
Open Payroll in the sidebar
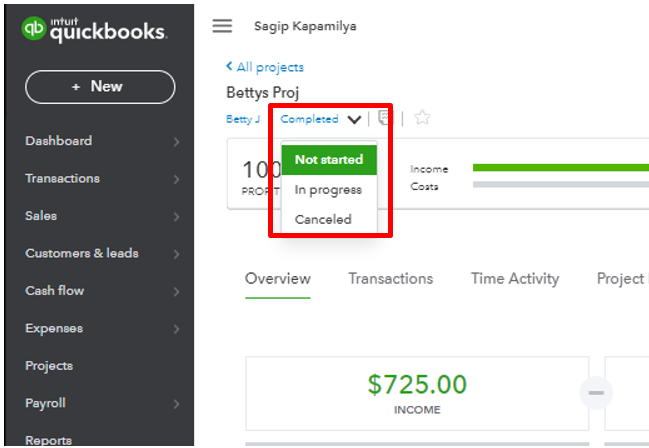pyautogui.click(x=46, y=403)
